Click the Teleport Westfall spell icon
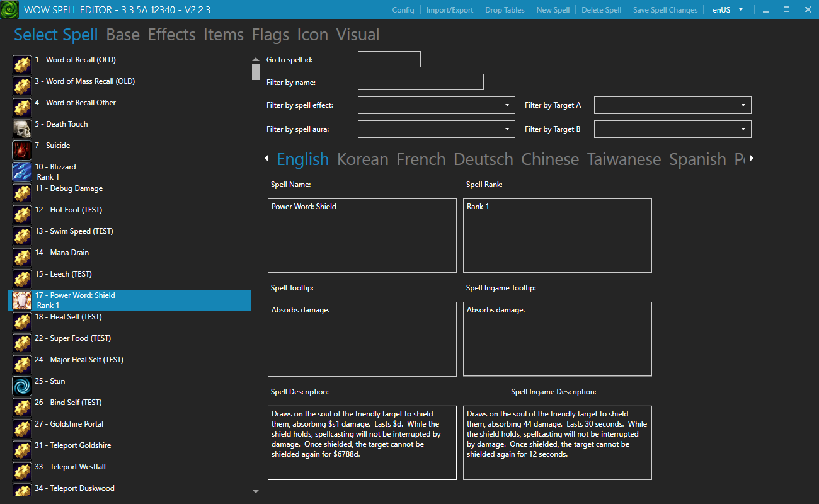 click(22, 472)
